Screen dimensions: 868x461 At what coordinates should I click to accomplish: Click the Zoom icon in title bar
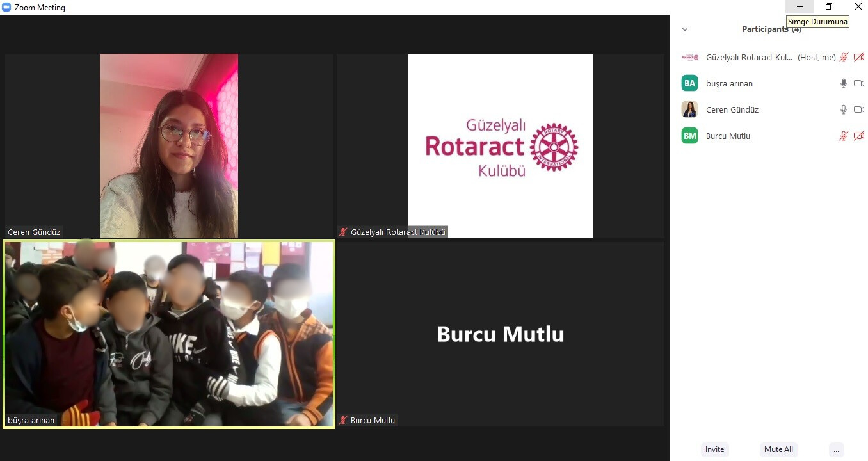7,7
